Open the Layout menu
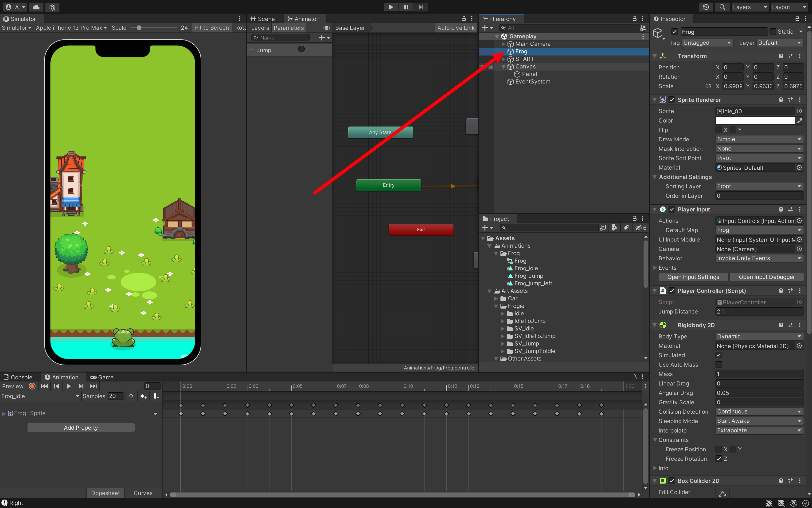 click(789, 7)
